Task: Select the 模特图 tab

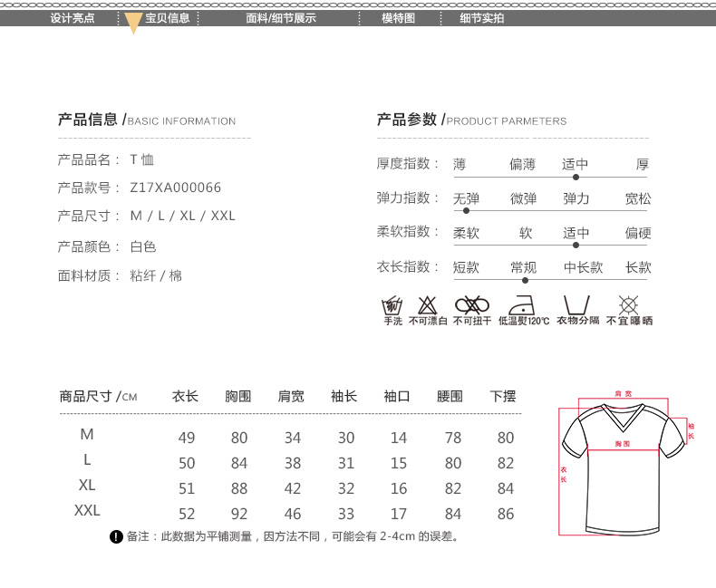Action: click(x=398, y=18)
